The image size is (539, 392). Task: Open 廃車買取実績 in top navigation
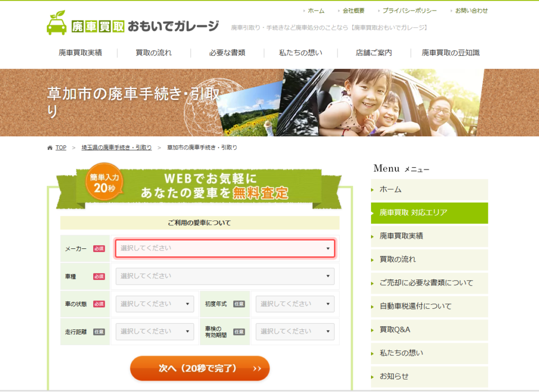point(80,53)
